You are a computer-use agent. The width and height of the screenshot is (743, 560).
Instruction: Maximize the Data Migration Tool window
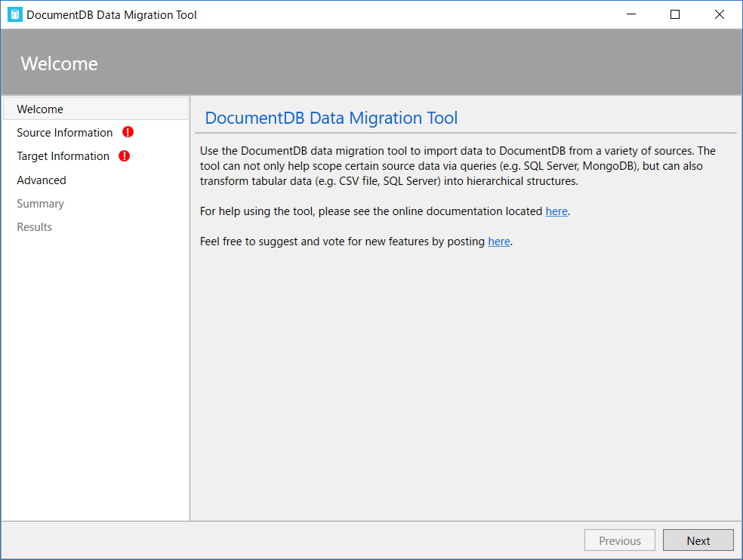point(675,14)
